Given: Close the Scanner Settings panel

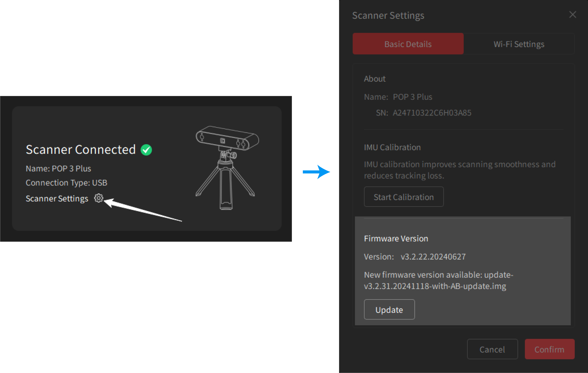Looking at the screenshot, I should point(572,15).
